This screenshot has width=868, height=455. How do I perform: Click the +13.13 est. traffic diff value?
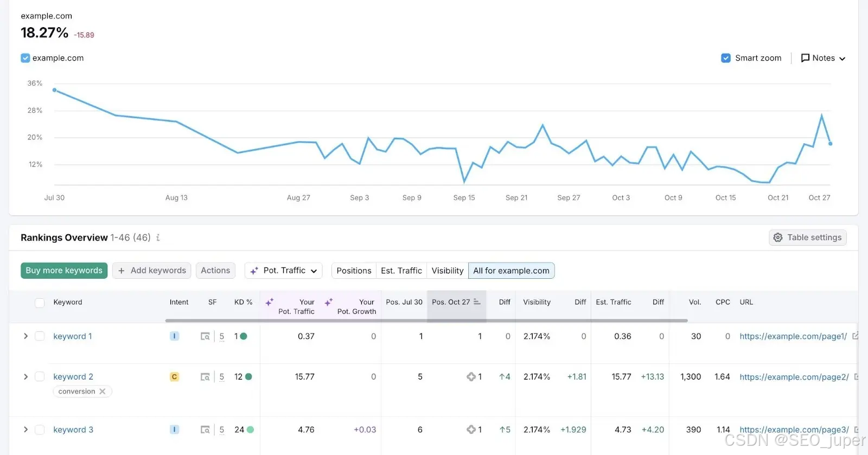[x=652, y=376]
